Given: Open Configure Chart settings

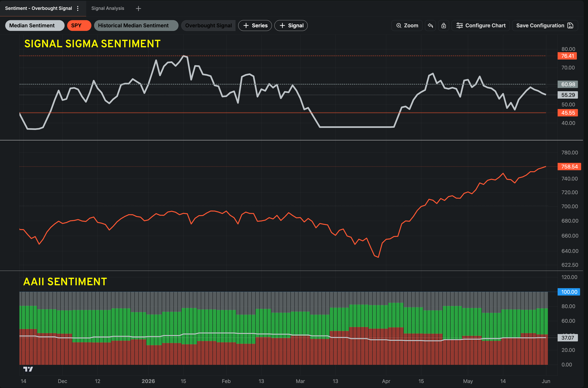Looking at the screenshot, I should tap(481, 25).
